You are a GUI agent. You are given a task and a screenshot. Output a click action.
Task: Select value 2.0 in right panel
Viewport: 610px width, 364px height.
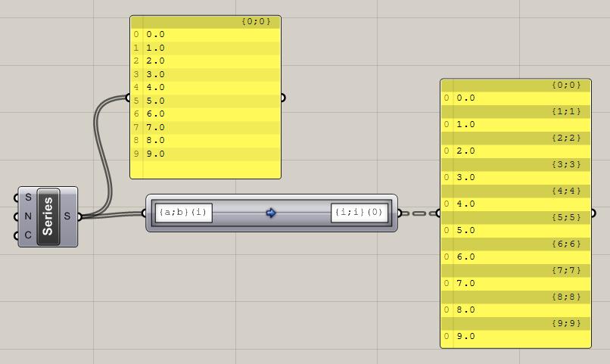coord(466,151)
